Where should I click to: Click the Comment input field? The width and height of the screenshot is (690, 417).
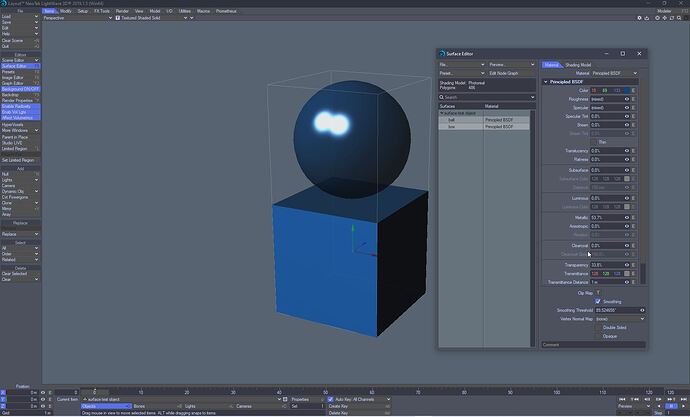(x=593, y=345)
